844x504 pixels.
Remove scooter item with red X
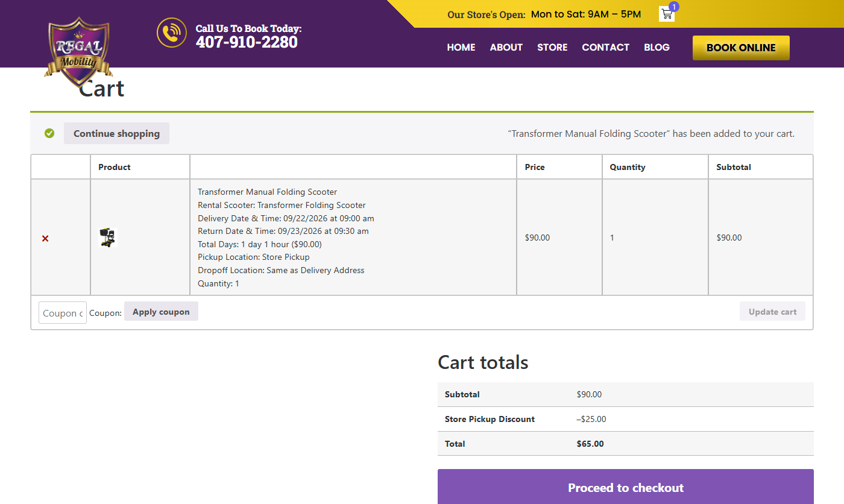pyautogui.click(x=45, y=238)
